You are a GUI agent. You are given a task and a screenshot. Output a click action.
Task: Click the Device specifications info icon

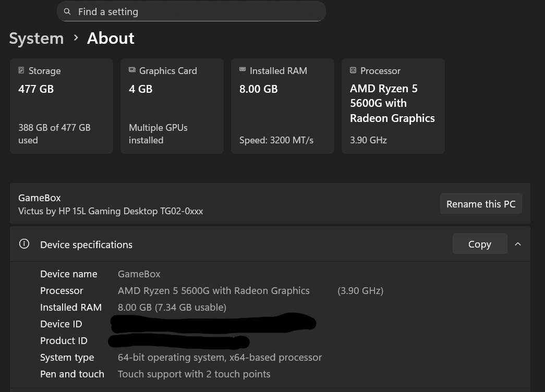coord(24,244)
